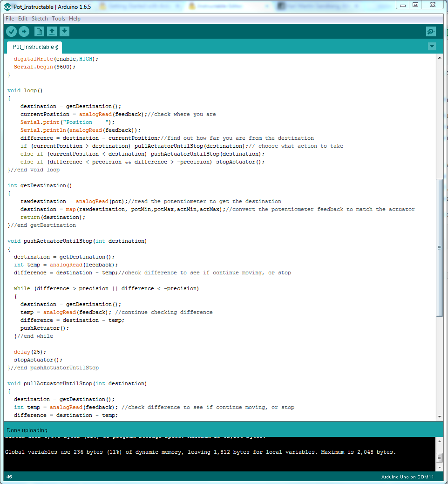Open the Edit menu
The width and height of the screenshot is (448, 484).
pos(23,19)
